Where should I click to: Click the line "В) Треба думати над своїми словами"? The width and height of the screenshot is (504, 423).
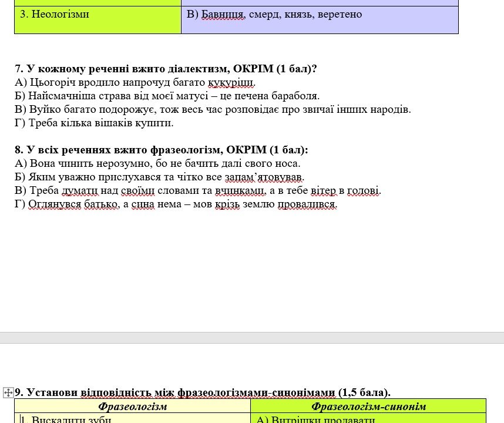pyautogui.click(x=198, y=190)
